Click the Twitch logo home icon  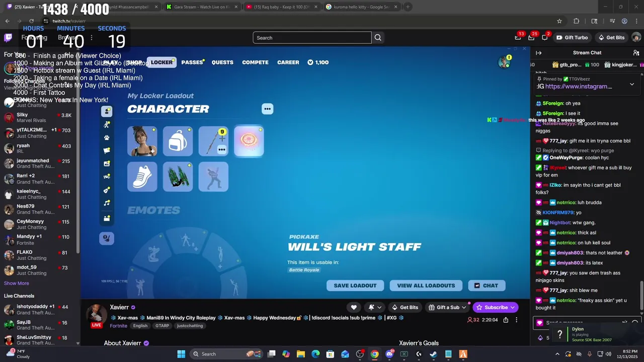8,38
